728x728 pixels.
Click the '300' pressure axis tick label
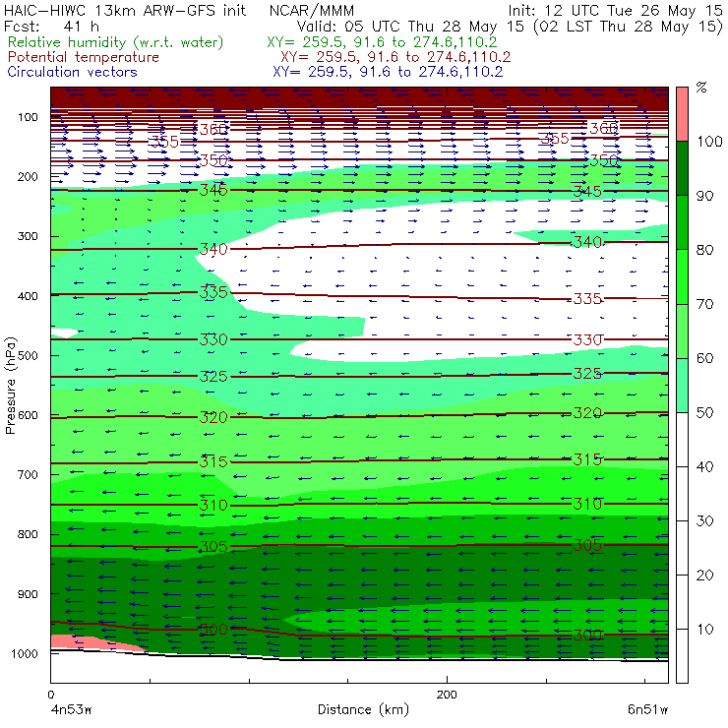(x=28, y=236)
